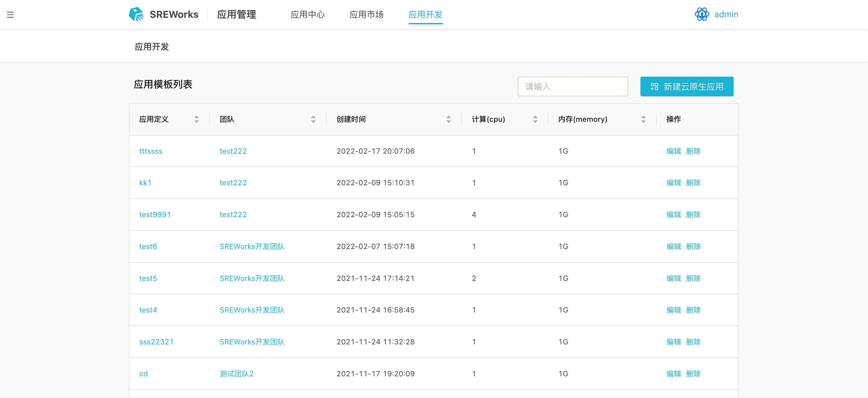Open the tttssss application link

pyautogui.click(x=151, y=151)
